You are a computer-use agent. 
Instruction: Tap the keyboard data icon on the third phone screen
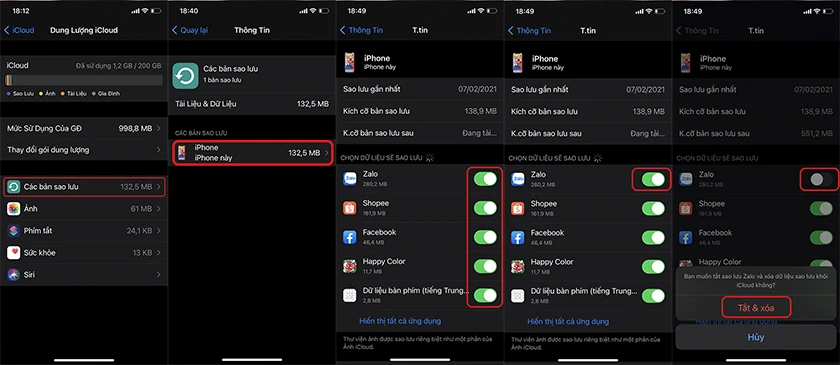(349, 295)
